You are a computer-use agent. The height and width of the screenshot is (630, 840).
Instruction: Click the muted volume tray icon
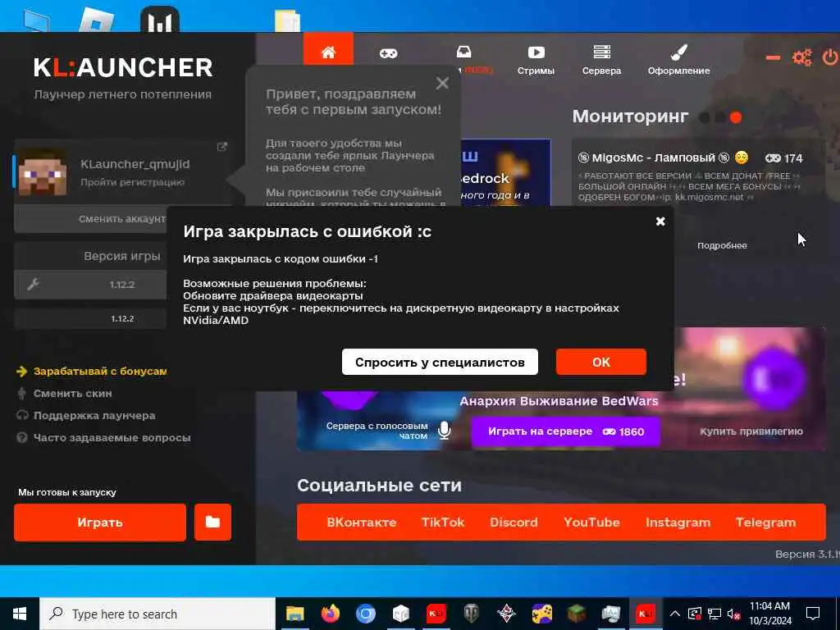733,614
